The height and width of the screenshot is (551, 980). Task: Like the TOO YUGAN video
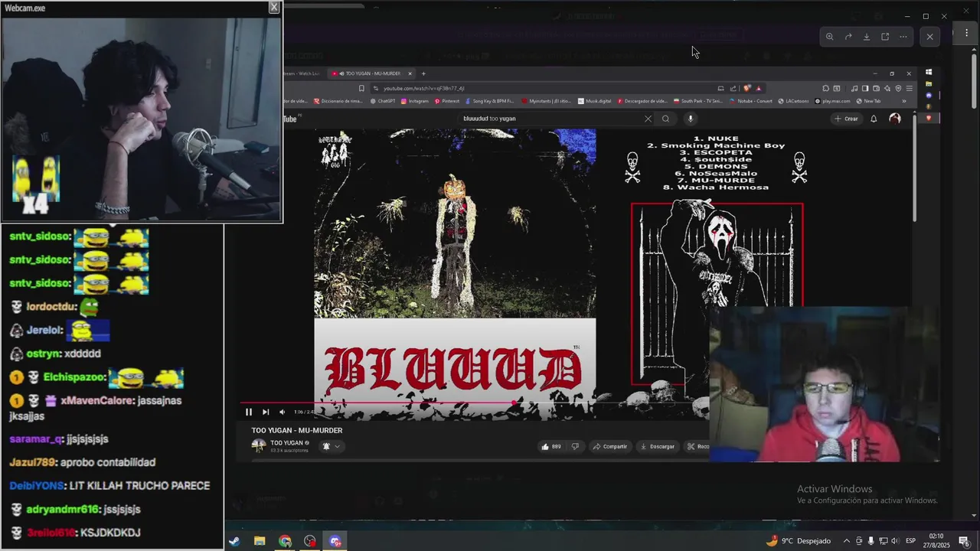coord(550,446)
